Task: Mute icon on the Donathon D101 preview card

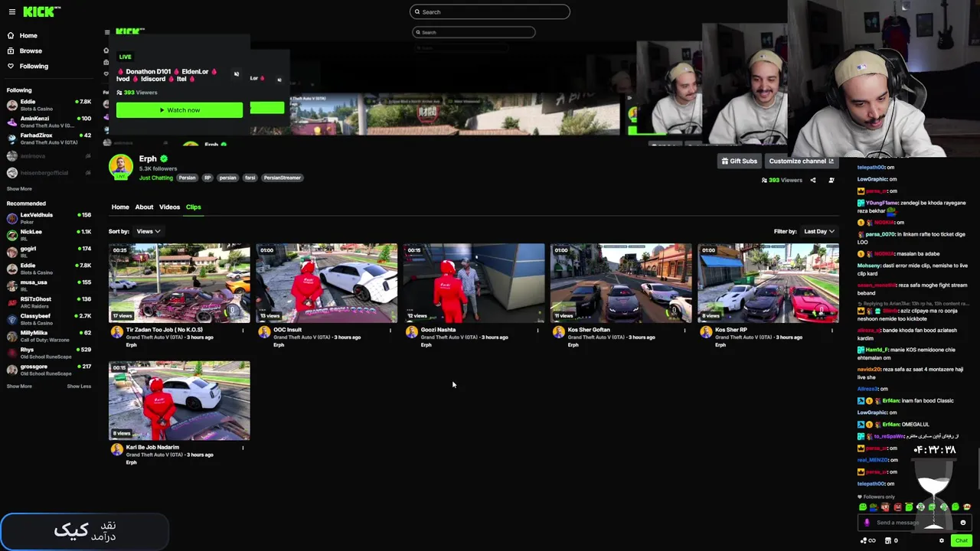Action: [x=236, y=74]
